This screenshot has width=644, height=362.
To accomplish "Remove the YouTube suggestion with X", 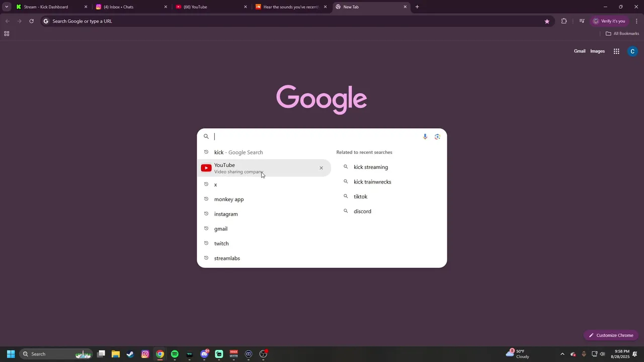I will point(321,168).
